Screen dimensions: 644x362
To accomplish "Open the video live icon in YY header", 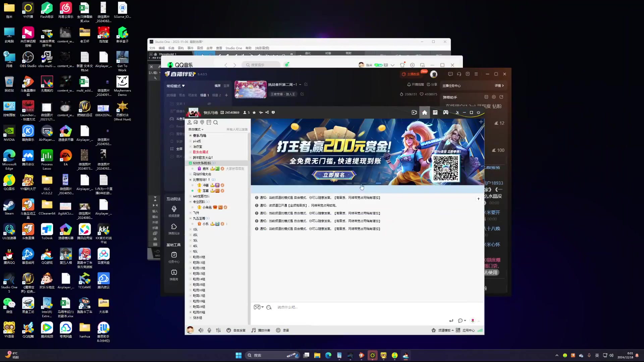I will click(x=414, y=113).
